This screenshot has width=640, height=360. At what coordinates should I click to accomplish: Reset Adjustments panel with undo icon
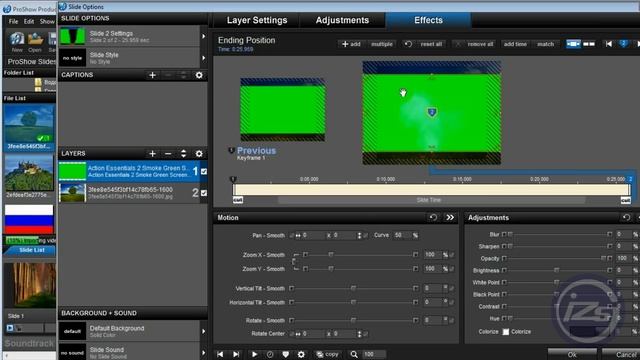coord(627,218)
